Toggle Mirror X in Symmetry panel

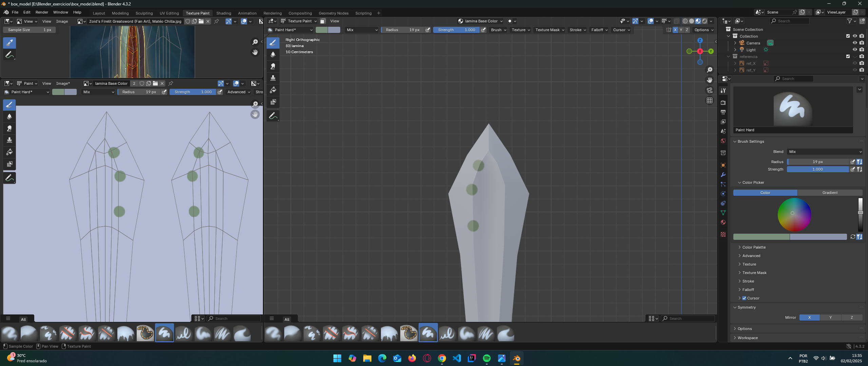809,317
